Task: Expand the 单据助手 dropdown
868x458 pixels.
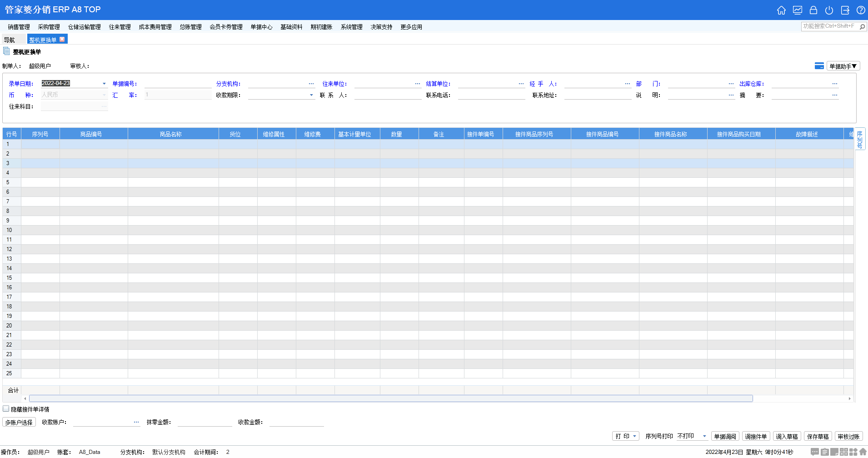Action: tap(843, 66)
